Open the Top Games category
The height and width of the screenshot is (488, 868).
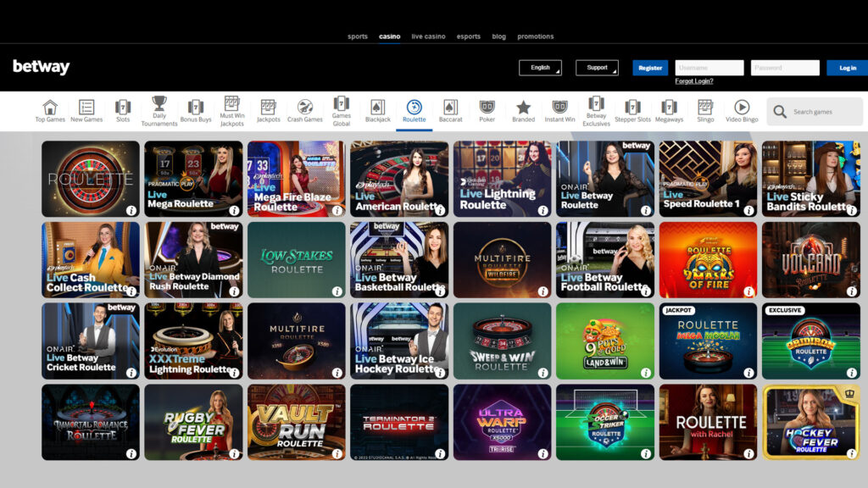click(50, 111)
